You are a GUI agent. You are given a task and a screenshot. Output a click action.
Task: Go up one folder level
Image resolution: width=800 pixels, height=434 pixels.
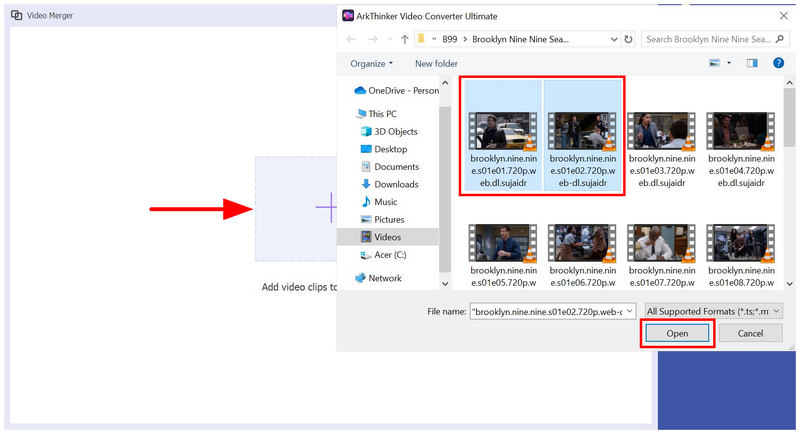point(405,39)
